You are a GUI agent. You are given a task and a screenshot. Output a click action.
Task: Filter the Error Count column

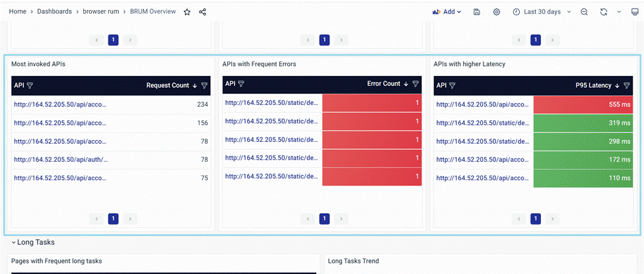click(x=415, y=84)
